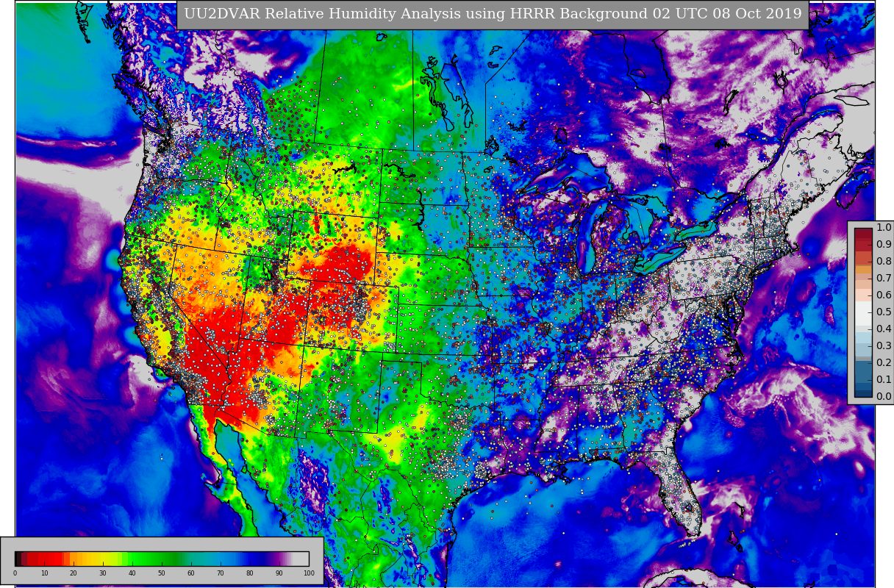Click the "0.6" label on the right colorbar
894x588 pixels.
884,295
